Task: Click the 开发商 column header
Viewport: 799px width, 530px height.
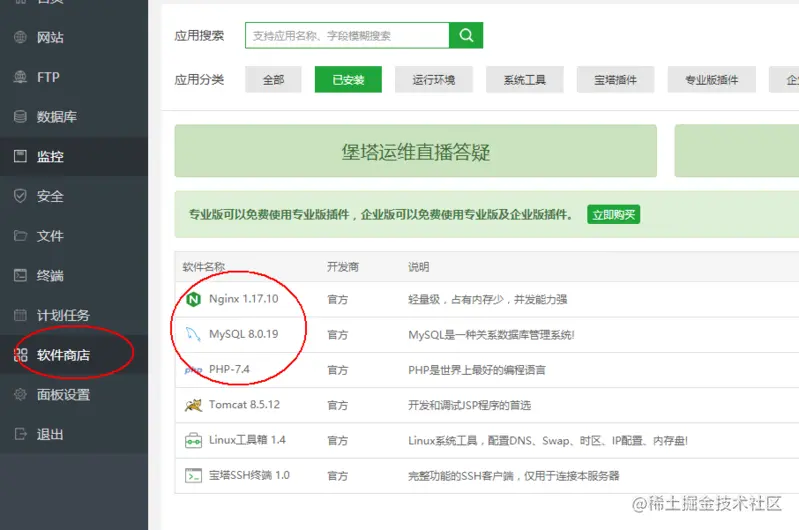Action: [x=342, y=267]
